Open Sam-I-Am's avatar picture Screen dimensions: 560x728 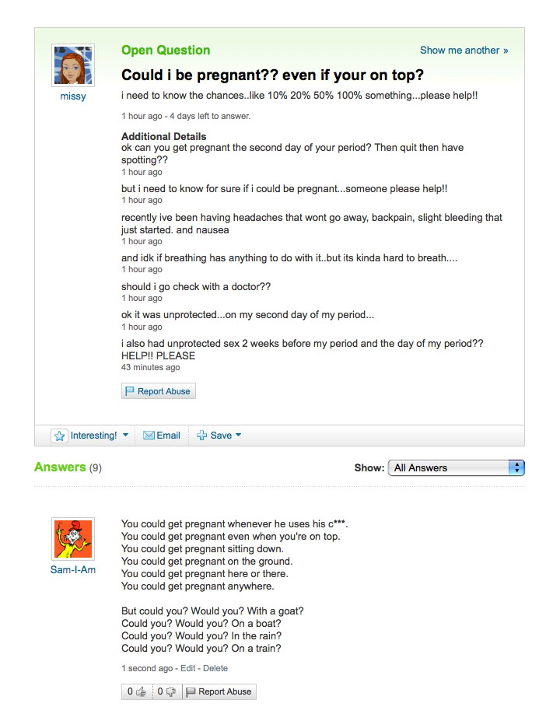73,539
